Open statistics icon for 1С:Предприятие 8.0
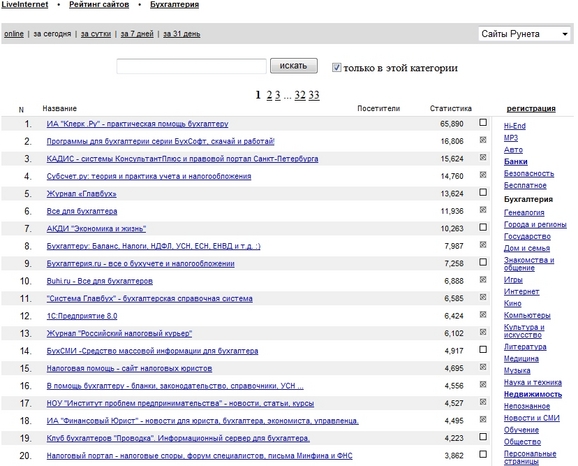Image resolution: width=578 pixels, height=466 pixels. tap(483, 314)
